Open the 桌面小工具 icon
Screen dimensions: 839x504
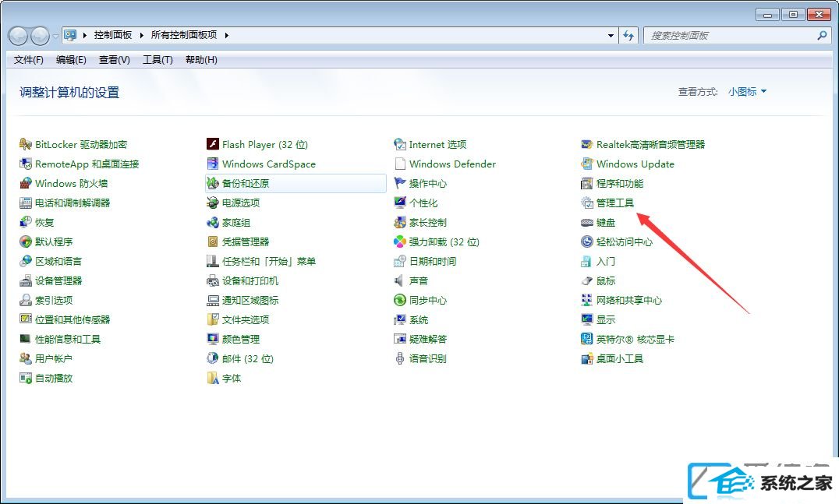click(x=587, y=358)
